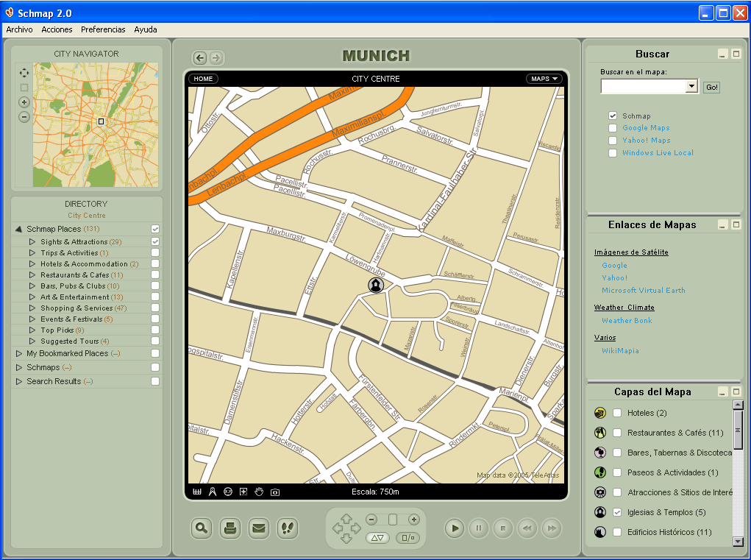This screenshot has width=751, height=560.
Task: Click the ruler scale icon in map bar
Action: 197,492
